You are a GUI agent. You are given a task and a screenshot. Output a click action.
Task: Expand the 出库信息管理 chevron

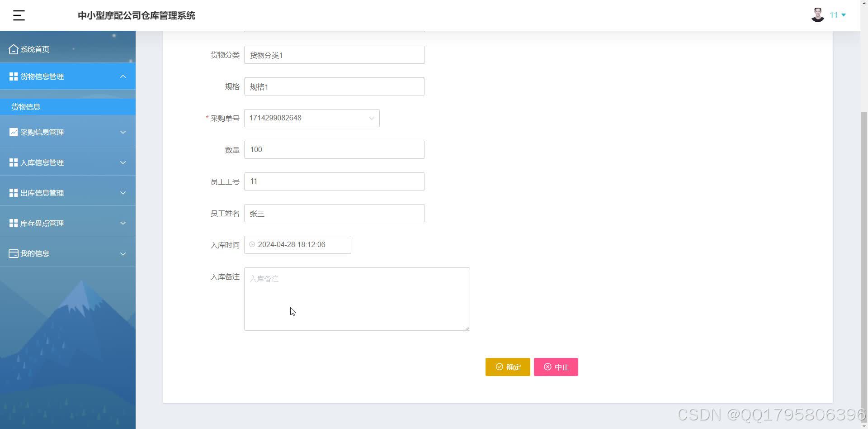[x=123, y=193]
